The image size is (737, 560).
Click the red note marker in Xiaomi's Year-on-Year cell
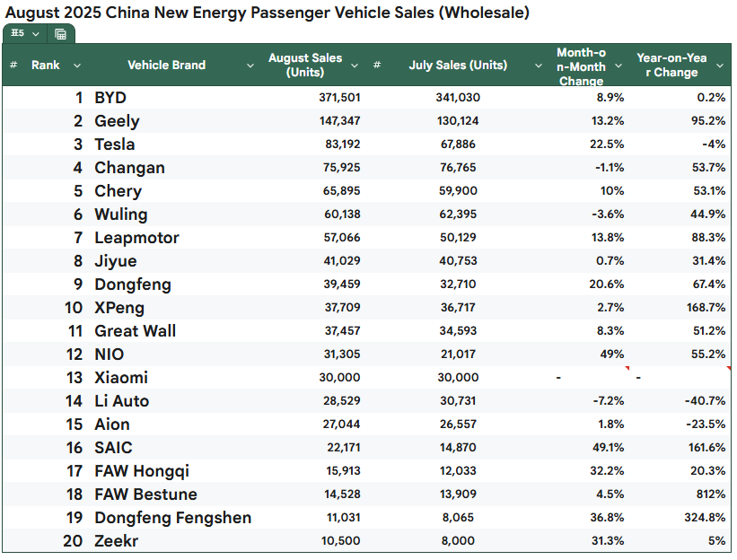coord(728,368)
